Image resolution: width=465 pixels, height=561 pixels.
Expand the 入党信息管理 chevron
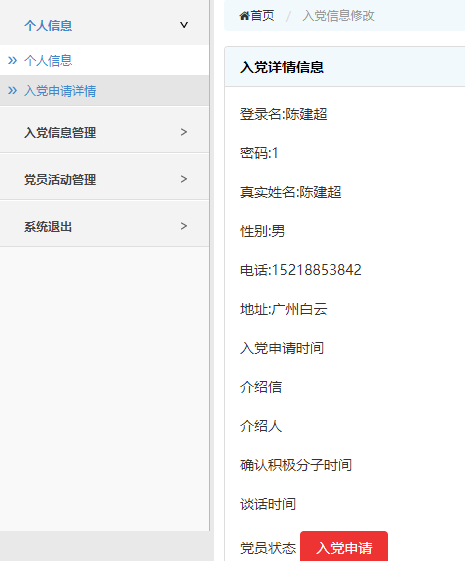184,132
